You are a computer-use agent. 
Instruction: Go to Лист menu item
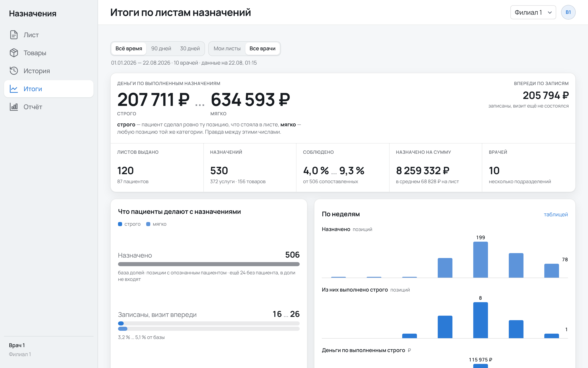[x=49, y=35]
